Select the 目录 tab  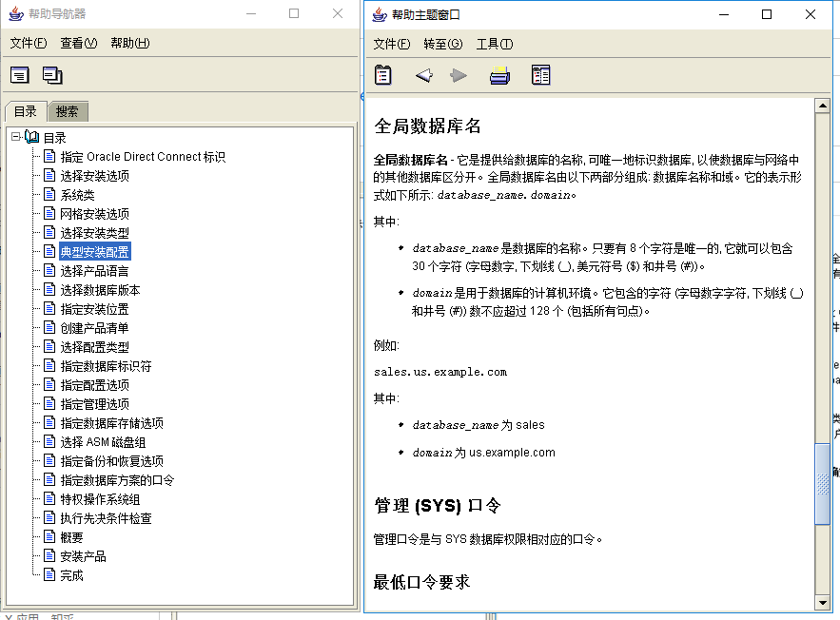click(26, 111)
